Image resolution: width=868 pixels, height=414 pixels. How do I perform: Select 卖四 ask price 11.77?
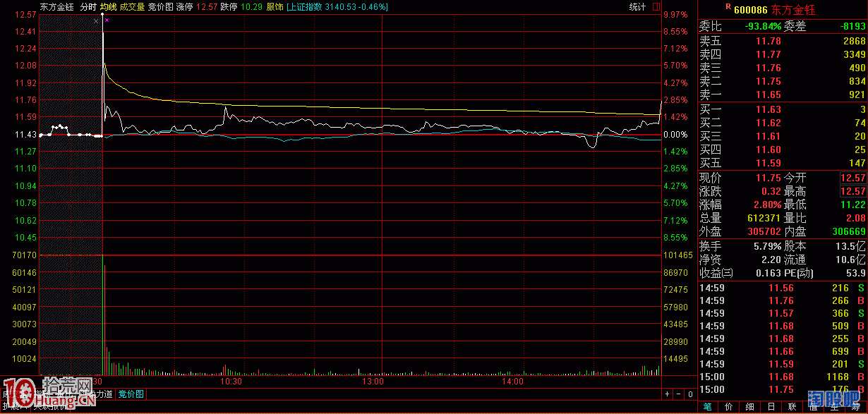(768, 54)
